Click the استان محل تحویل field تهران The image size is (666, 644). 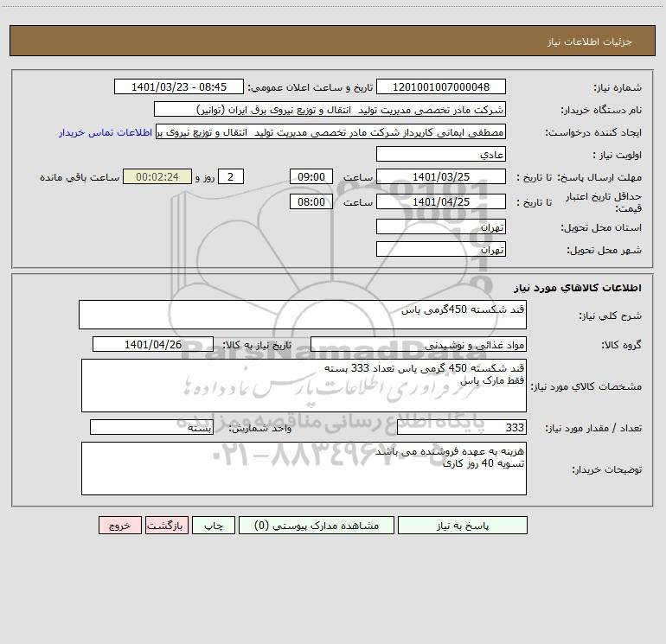click(441, 226)
